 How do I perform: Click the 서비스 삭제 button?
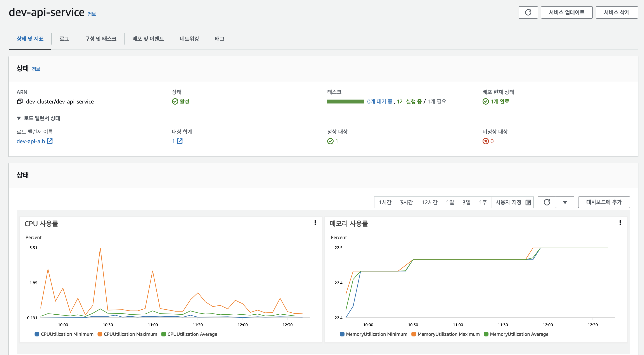[616, 12]
